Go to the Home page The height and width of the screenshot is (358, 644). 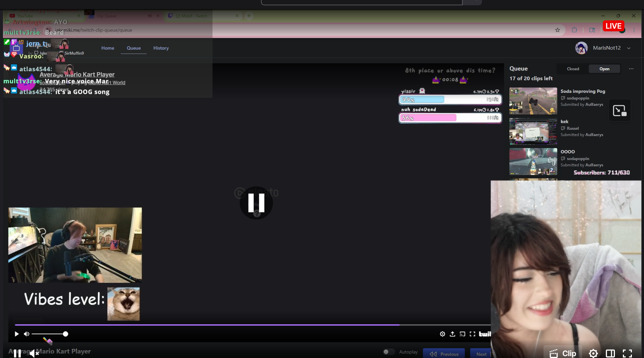click(x=108, y=48)
